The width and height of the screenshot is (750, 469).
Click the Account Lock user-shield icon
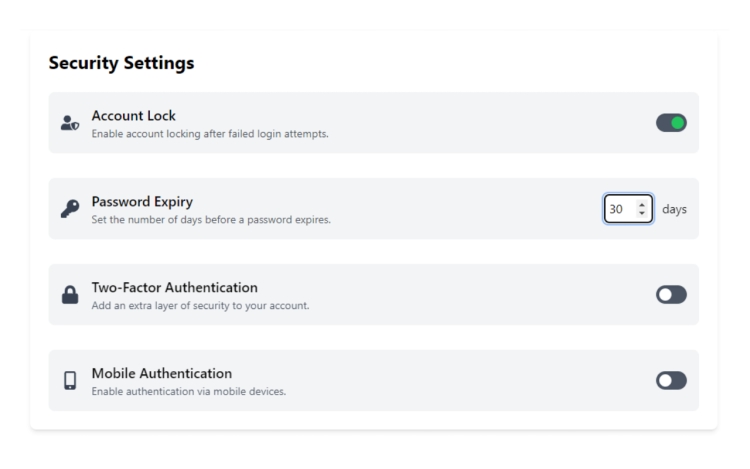70,123
